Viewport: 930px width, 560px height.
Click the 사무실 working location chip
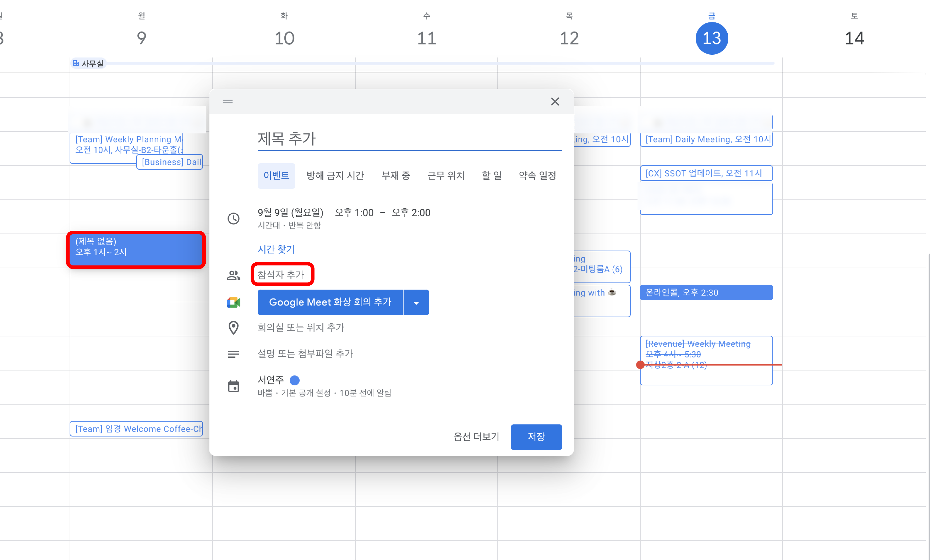click(88, 63)
